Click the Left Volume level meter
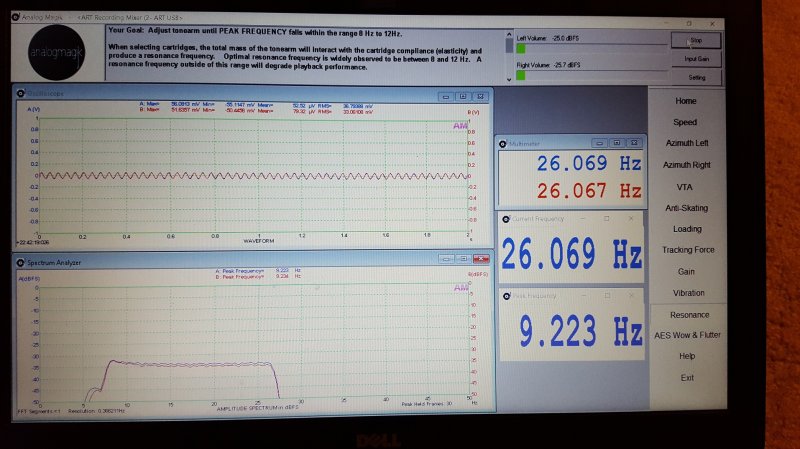Screen dimensions: 800x449 coord(592,48)
